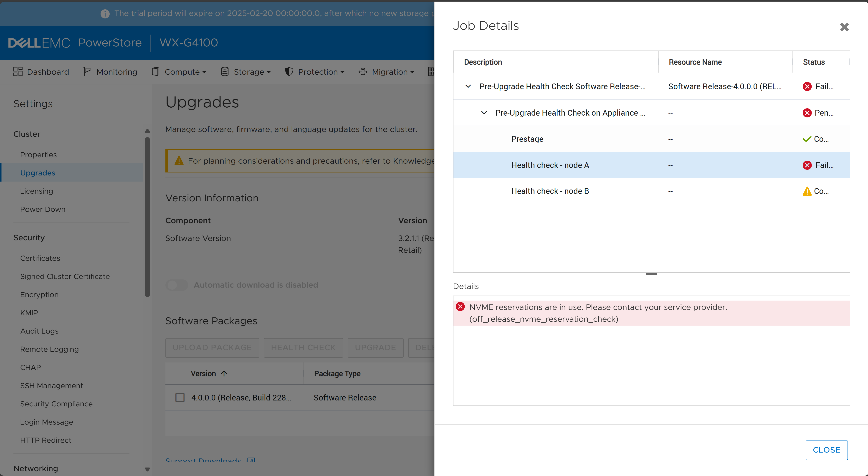Select the Health check - node B row
The image size is (868, 476).
pos(550,191)
